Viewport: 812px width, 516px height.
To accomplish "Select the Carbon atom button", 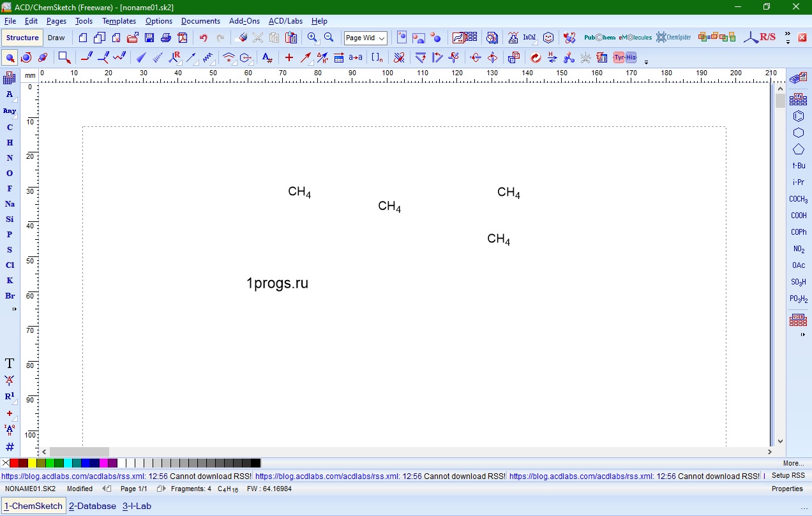I will point(10,128).
